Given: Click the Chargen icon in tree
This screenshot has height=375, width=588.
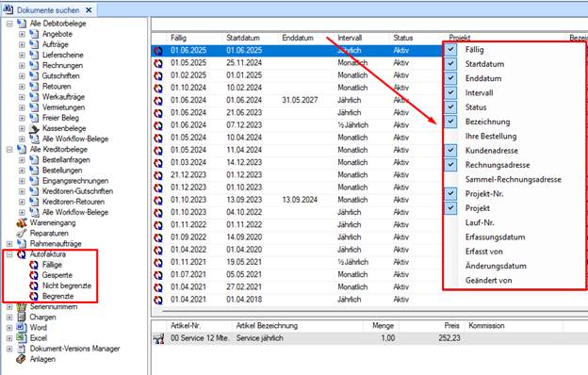Looking at the screenshot, I should point(22,317).
